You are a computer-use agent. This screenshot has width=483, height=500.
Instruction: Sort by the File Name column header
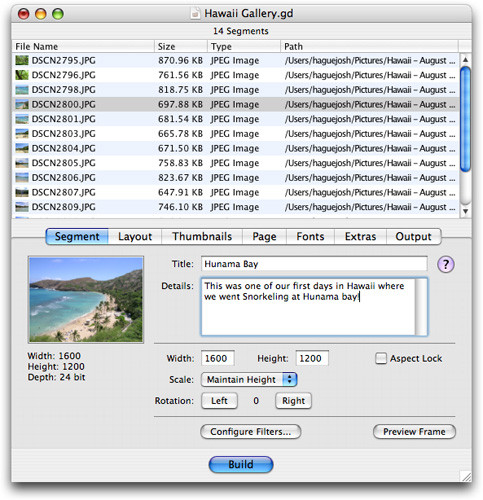(x=83, y=46)
